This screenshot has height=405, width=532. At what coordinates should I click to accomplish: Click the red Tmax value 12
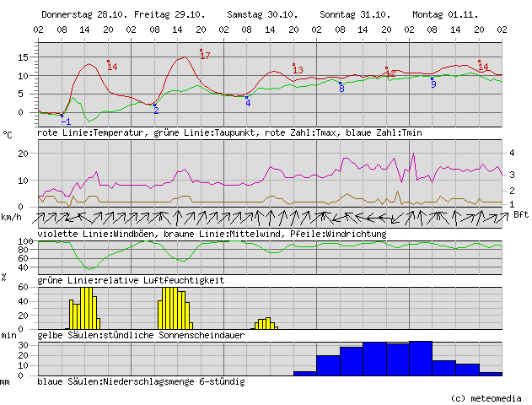(x=390, y=73)
